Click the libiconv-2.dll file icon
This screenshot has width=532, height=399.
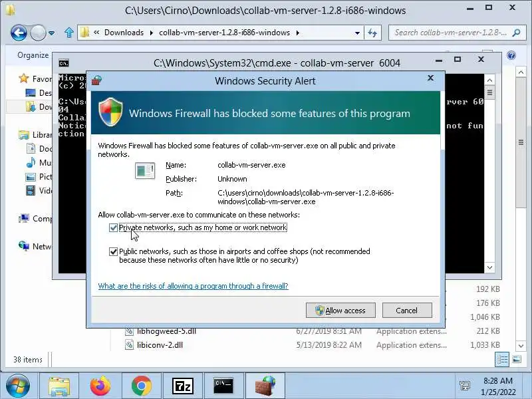pyautogui.click(x=129, y=345)
